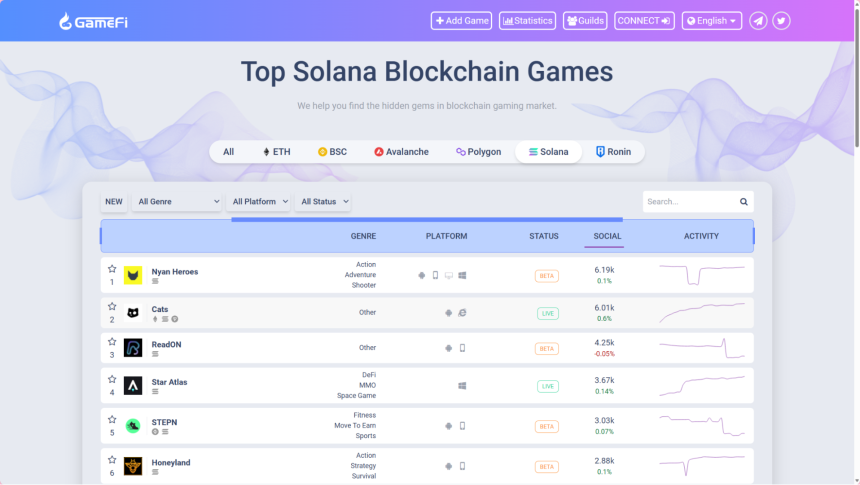Click Nyan Heroes Solana chain icon
This screenshot has height=485, width=860.
(155, 281)
